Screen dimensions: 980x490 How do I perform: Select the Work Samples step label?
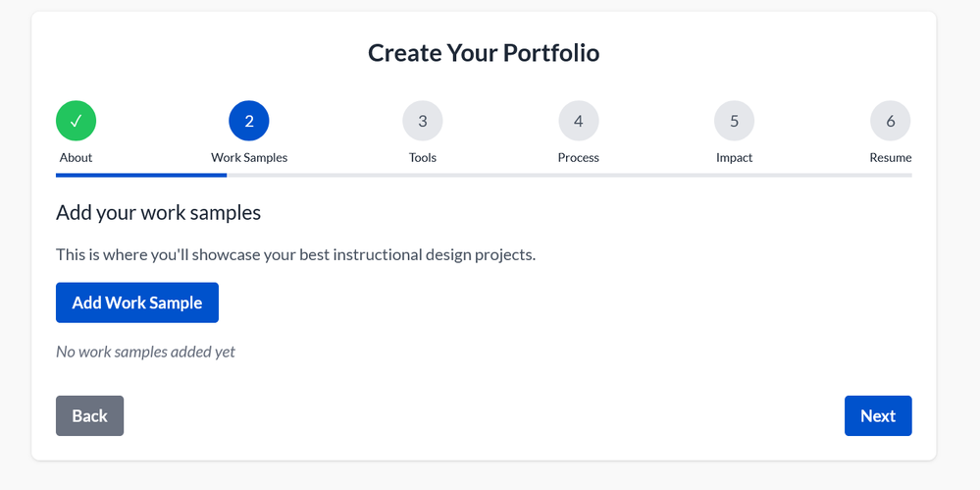point(249,157)
